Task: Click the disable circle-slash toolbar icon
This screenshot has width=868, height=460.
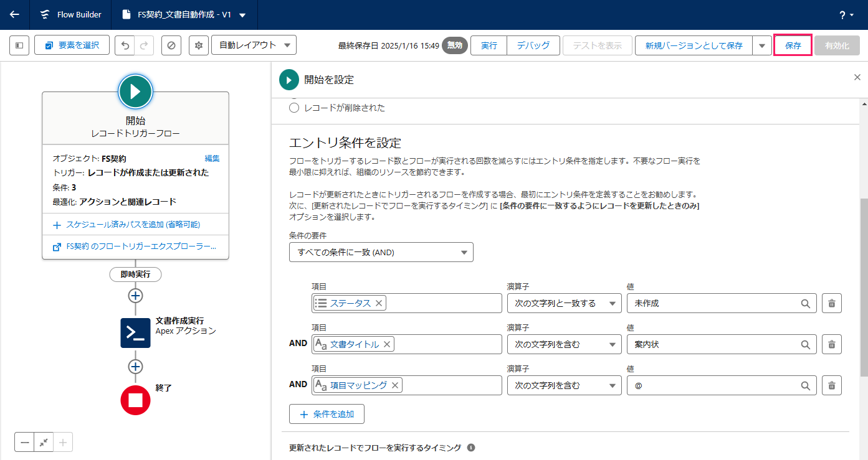Action: click(x=171, y=45)
